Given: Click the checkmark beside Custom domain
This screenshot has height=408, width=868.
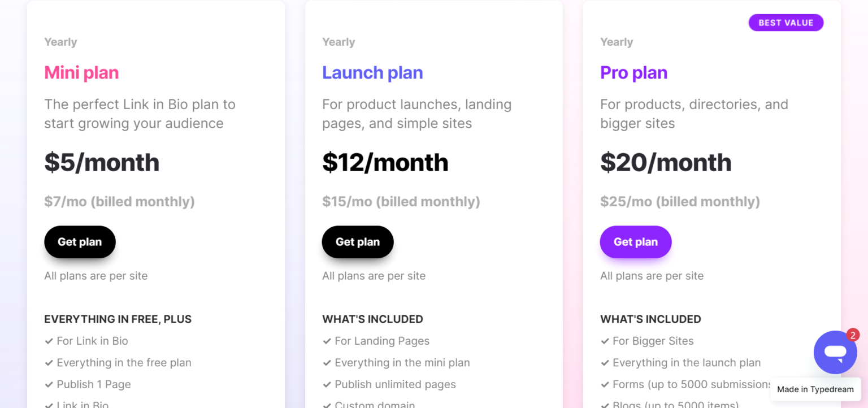Looking at the screenshot, I should [x=326, y=405].
